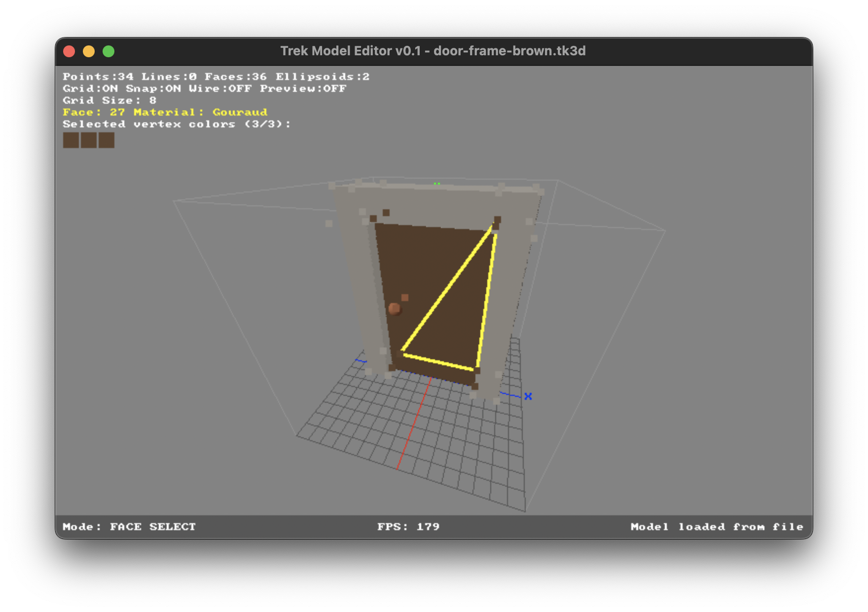Toggle Grid display off
Image resolution: width=868 pixels, height=612 pixels.
point(90,88)
